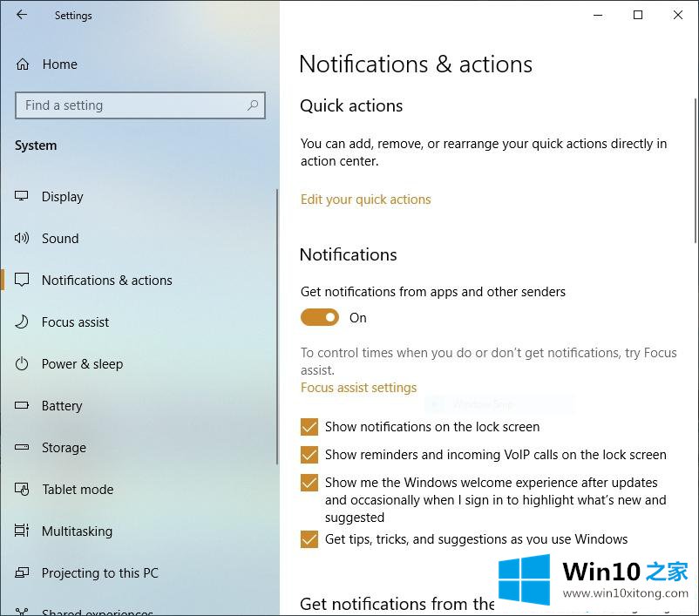Screen dimensions: 699x616
Task: Click the Home house icon
Action: click(x=23, y=64)
